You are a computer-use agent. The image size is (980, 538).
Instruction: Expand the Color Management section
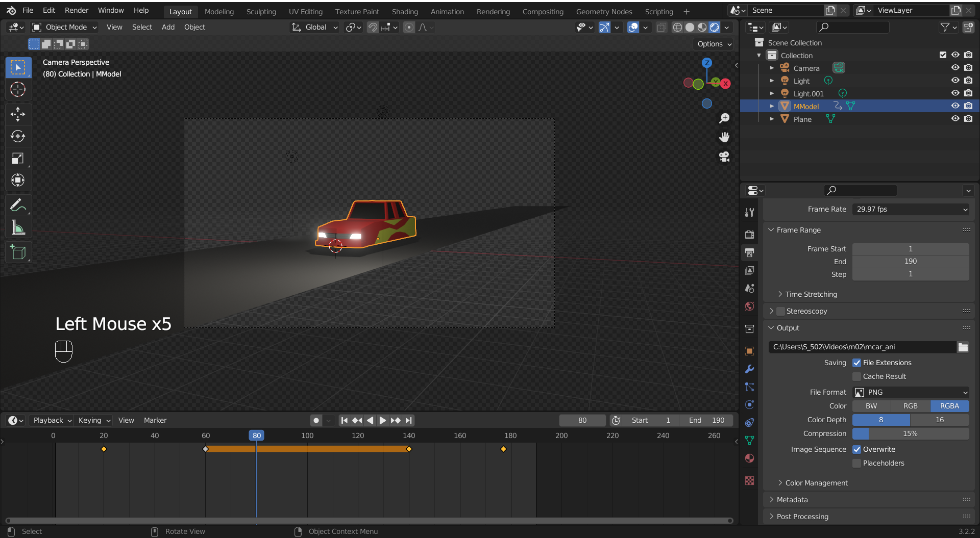click(x=816, y=483)
